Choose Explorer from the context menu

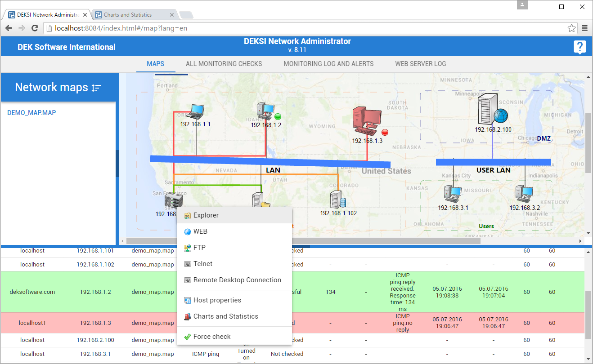pos(206,215)
